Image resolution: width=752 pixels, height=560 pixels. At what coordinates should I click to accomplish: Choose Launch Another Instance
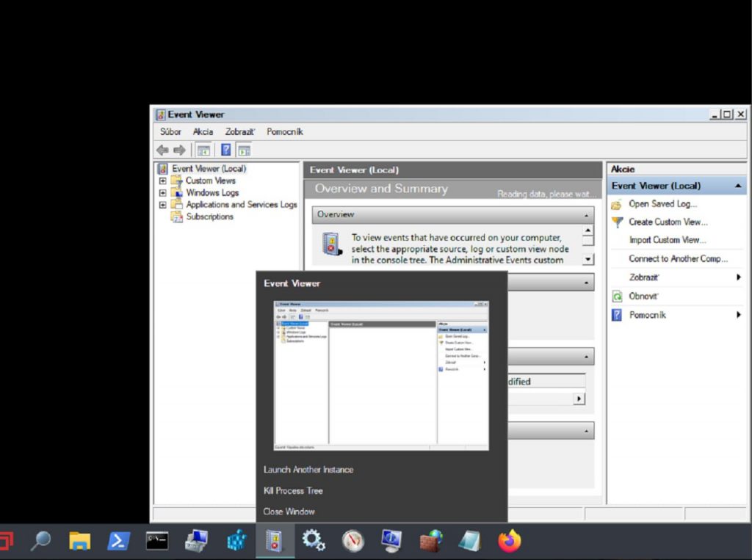(x=308, y=470)
